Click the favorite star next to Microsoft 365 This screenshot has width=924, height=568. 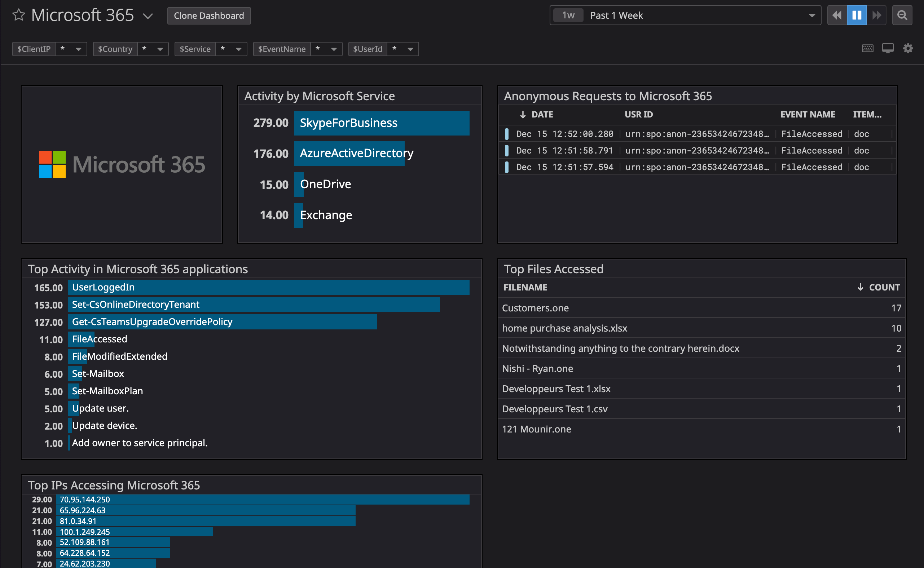[18, 15]
